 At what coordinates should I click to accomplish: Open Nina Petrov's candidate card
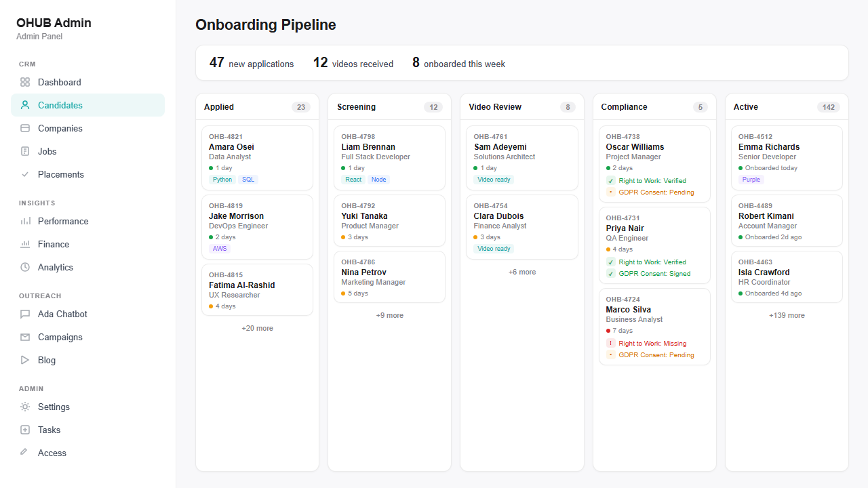click(390, 277)
